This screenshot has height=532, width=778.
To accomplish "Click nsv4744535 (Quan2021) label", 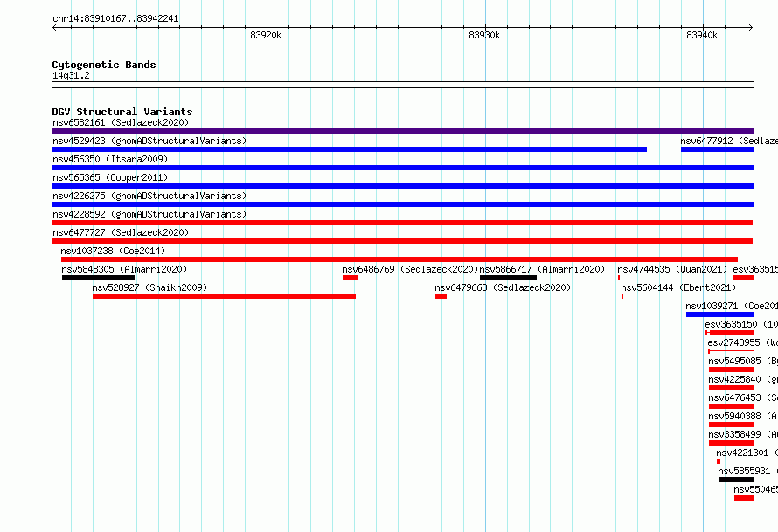I will pyautogui.click(x=672, y=269).
